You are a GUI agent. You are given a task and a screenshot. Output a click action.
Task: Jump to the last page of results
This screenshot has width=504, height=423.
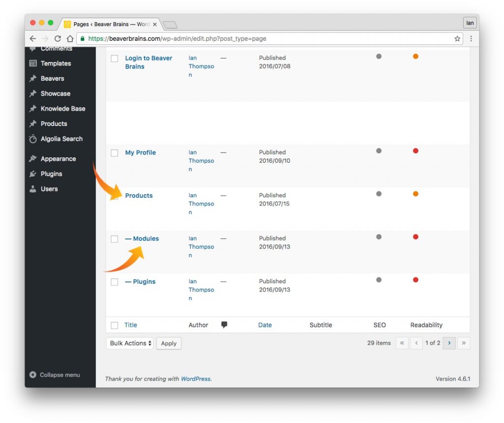(464, 343)
